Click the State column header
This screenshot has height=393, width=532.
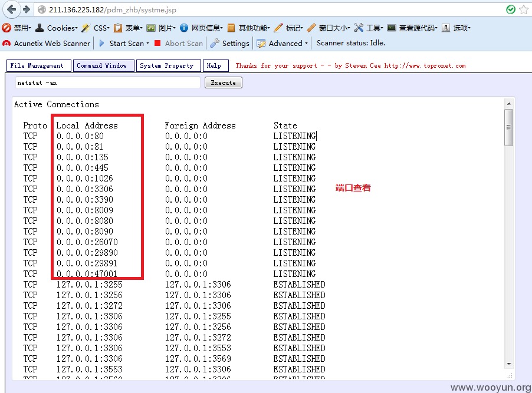point(285,126)
